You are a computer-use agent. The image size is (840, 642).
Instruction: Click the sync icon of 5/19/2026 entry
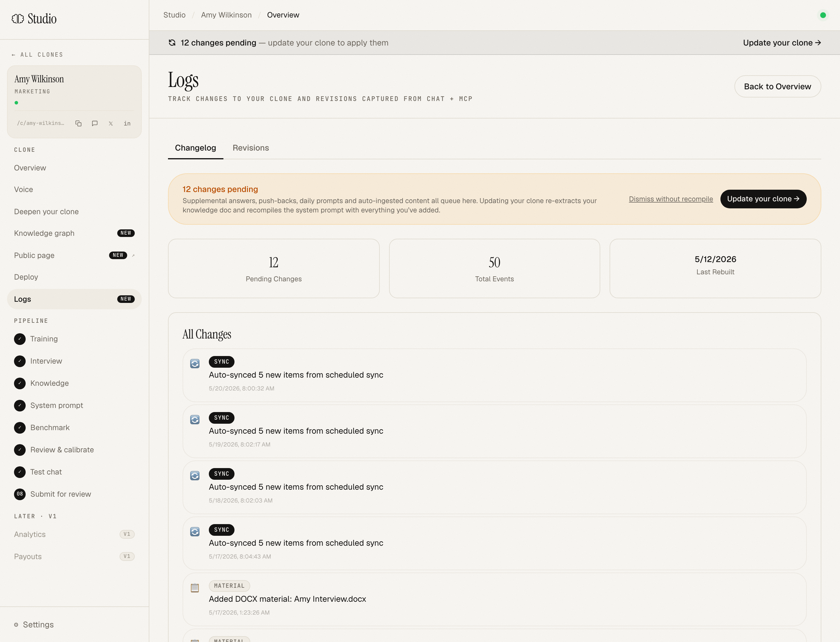click(195, 420)
